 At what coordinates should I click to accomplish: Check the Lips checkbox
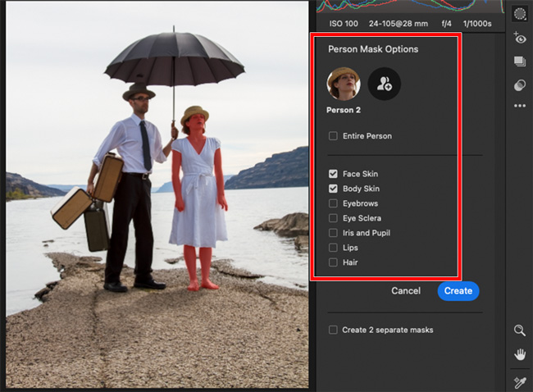pyautogui.click(x=333, y=248)
